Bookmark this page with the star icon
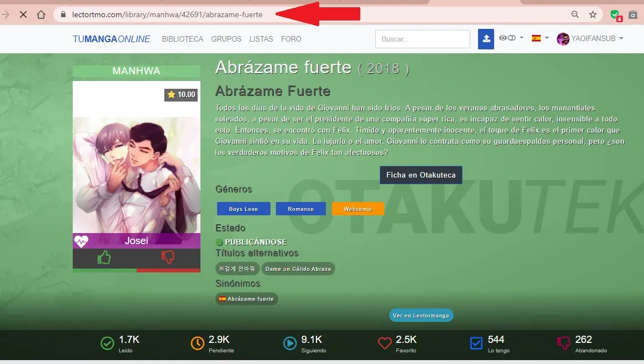Screen dimensions: 644x364 (x=593, y=15)
